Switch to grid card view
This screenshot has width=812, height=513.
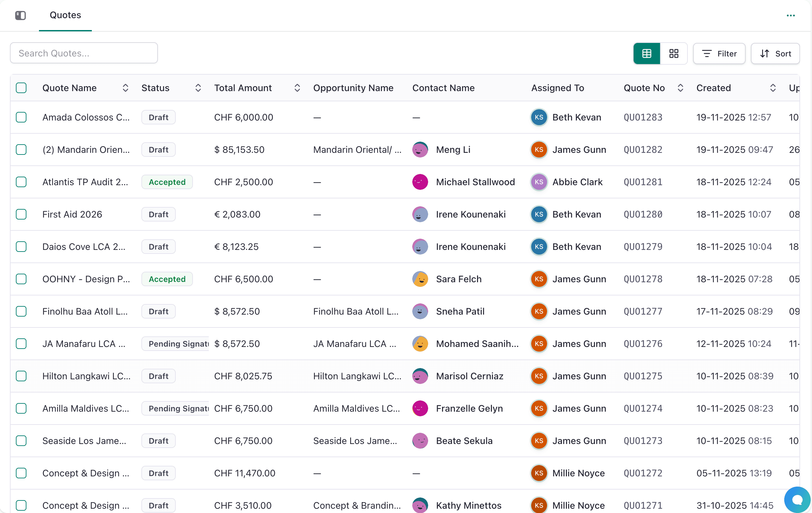tap(674, 53)
